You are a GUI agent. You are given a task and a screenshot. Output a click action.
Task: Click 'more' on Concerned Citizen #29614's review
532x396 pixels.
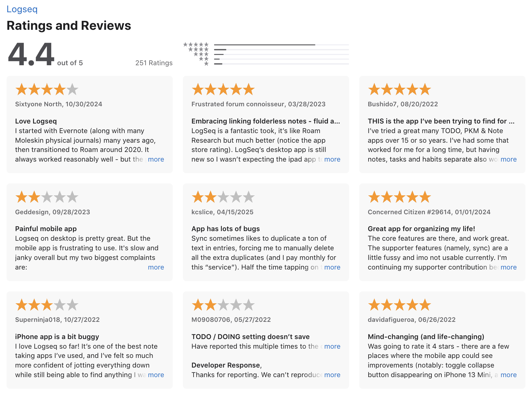click(509, 267)
